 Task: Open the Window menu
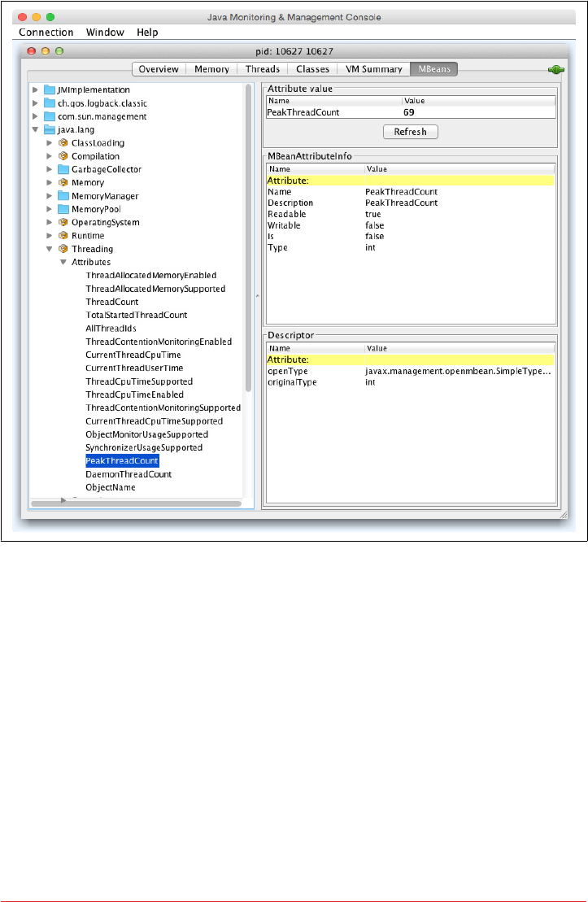(105, 33)
